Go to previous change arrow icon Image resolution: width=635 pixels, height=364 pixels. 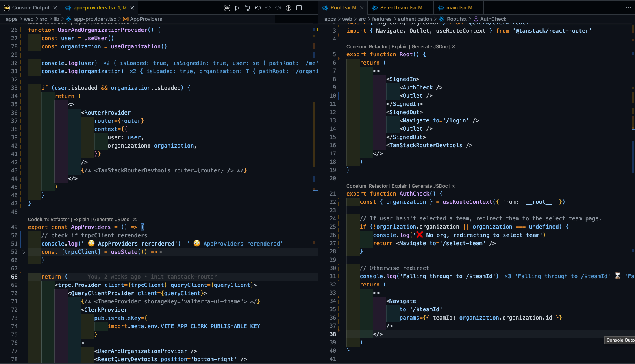258,8
